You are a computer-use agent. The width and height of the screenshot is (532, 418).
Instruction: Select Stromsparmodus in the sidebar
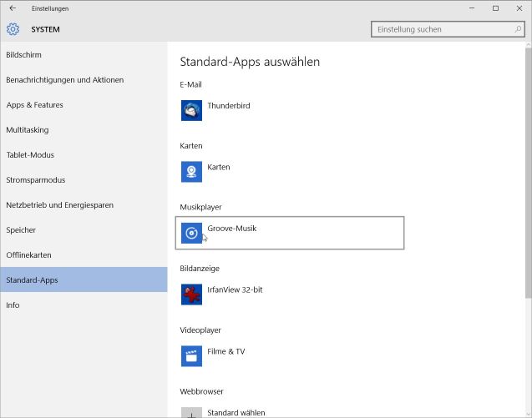pyautogui.click(x=84, y=180)
